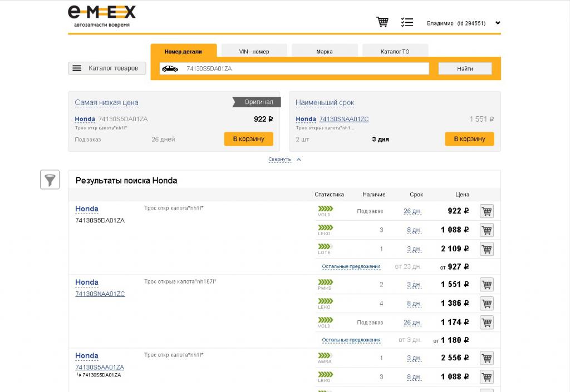The image size is (570, 392).
Task: Add the 1 386 ₽ LEKO offer to cart
Action: point(487,304)
